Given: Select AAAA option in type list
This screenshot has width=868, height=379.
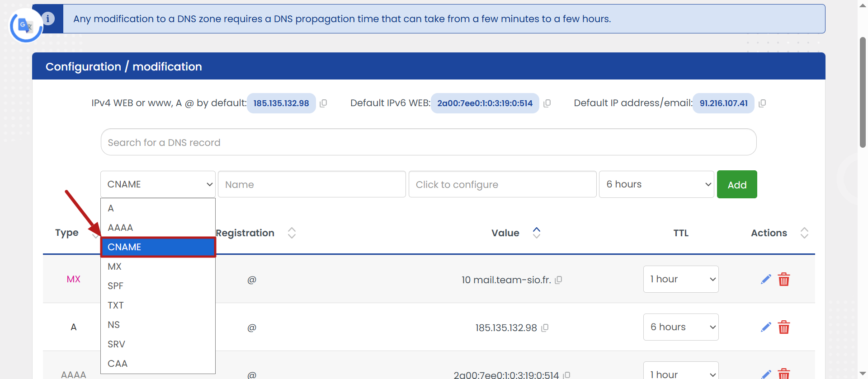Looking at the screenshot, I should pyautogui.click(x=120, y=228).
